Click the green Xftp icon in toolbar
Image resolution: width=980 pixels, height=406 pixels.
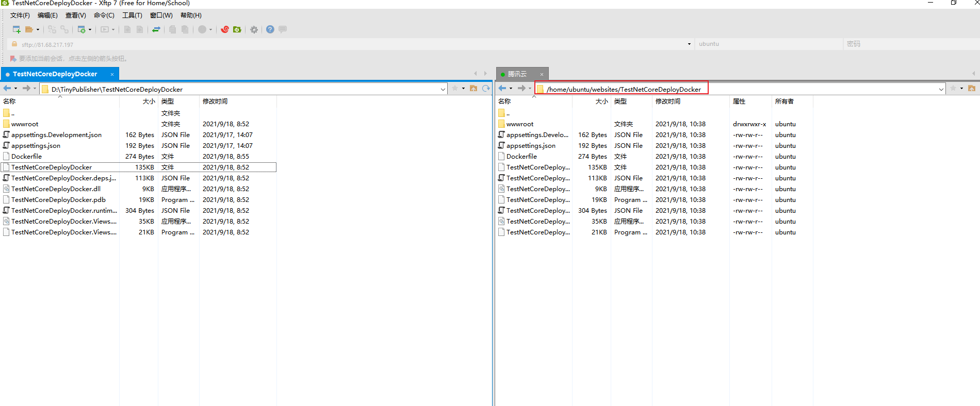point(237,29)
